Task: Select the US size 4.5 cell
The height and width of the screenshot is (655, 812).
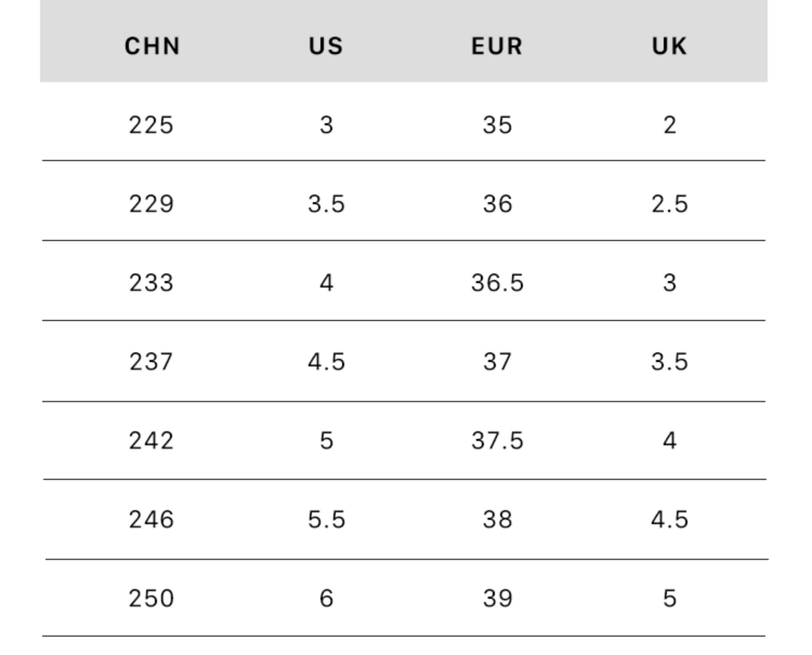Action: pos(326,362)
